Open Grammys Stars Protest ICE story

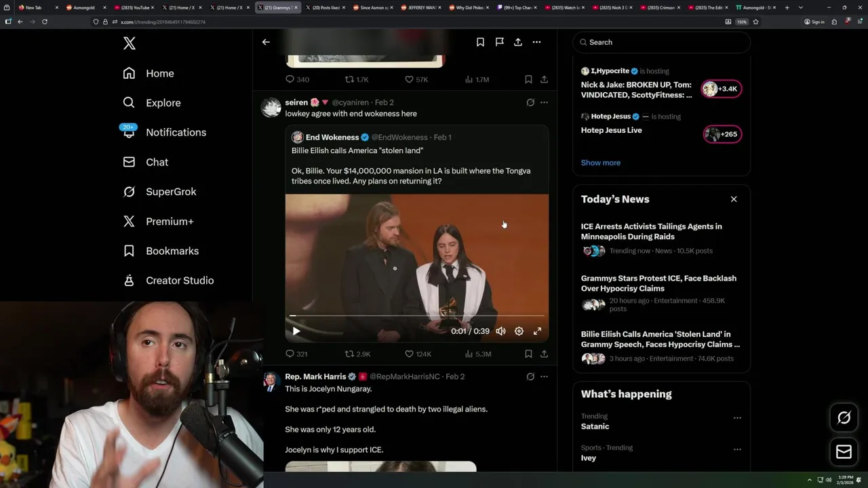point(661,294)
